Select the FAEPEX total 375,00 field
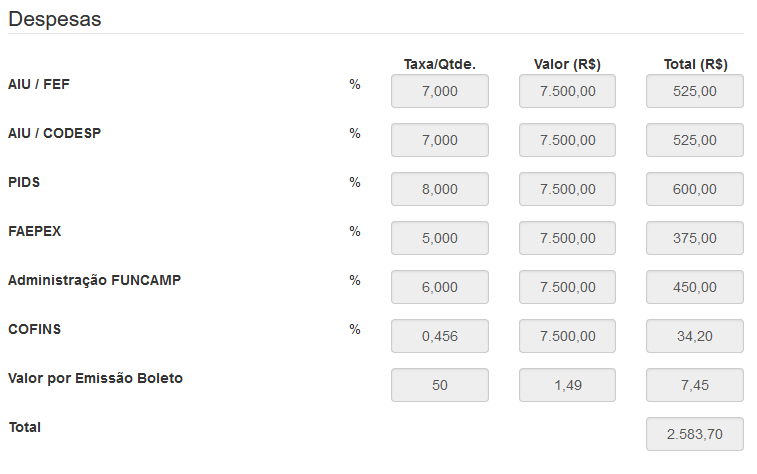The image size is (757, 474). (x=695, y=238)
